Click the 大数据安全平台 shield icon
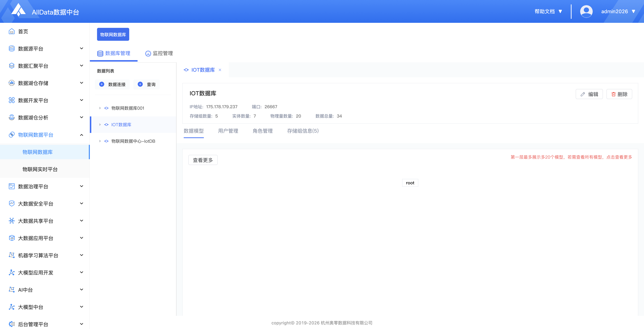 coord(12,203)
